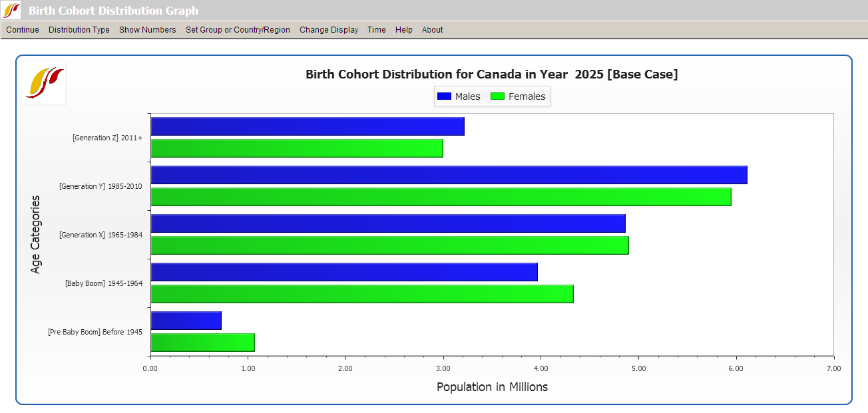Open the Time menu
Viewport: 868px width, 413px height.
click(377, 30)
